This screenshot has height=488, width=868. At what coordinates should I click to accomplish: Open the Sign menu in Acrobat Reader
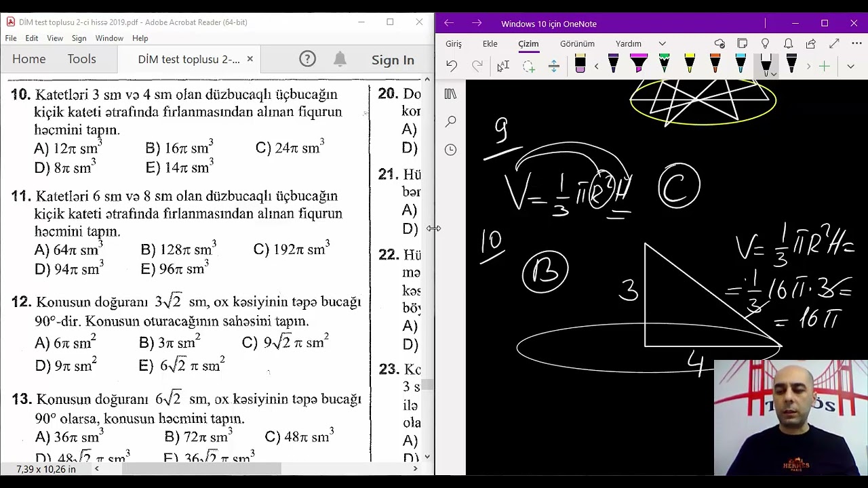79,38
